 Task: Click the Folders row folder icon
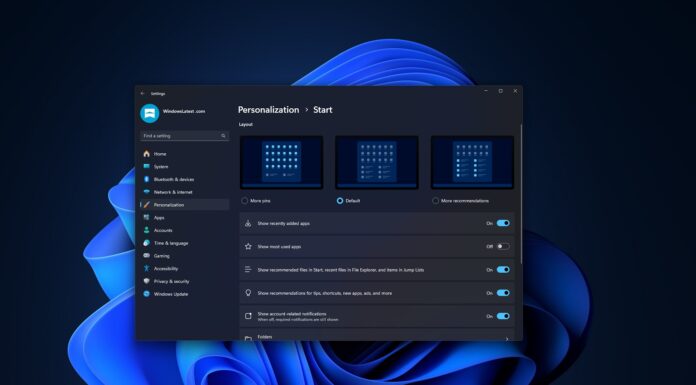(248, 338)
